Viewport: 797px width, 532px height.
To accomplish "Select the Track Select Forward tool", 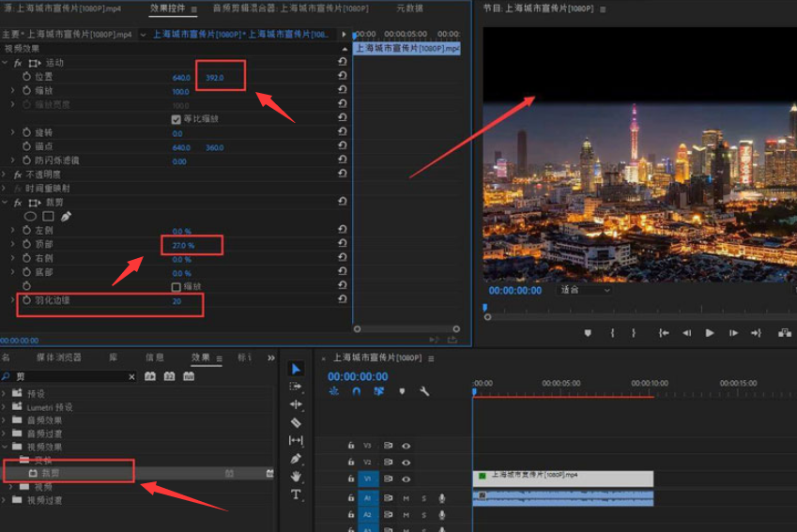I will coord(296,387).
